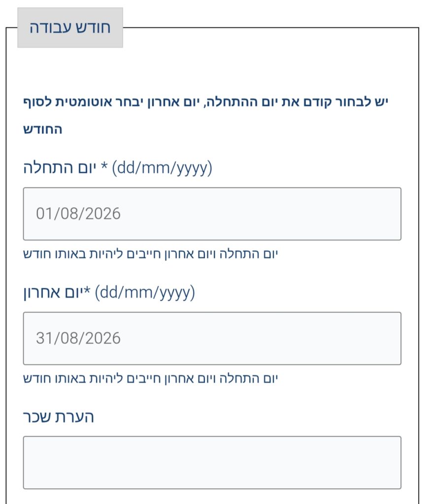Focus the יום התחלה start date field
Viewport: 430px width, 504px height.
(212, 214)
